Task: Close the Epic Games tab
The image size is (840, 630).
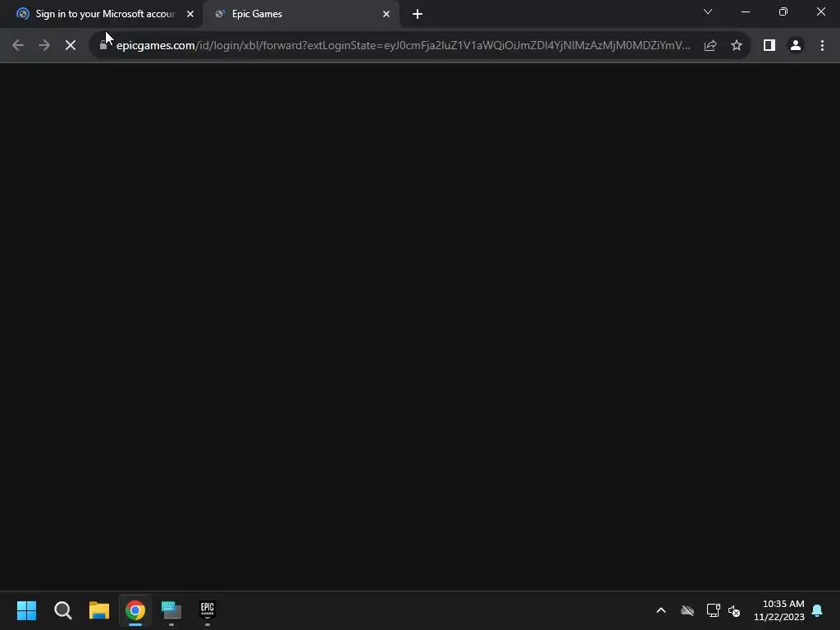Action: tap(386, 14)
